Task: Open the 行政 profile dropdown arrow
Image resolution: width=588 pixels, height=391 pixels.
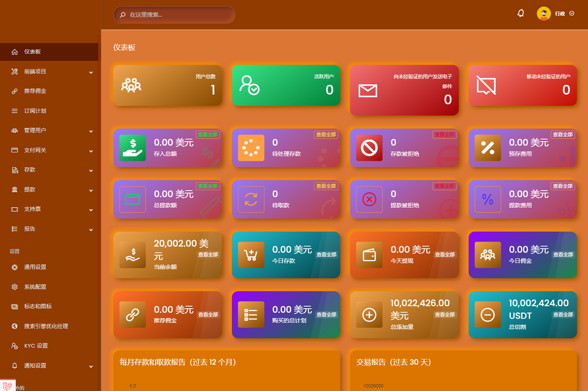Action: pos(572,14)
